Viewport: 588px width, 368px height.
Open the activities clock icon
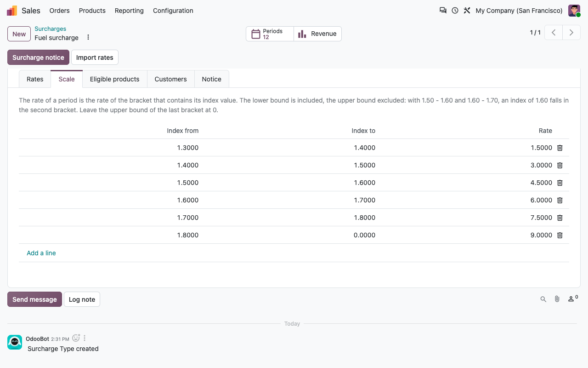tap(455, 11)
